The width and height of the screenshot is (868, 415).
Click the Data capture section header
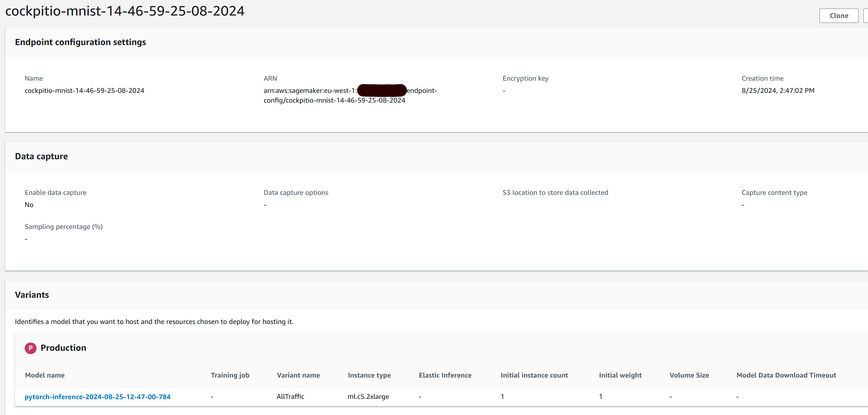[41, 156]
